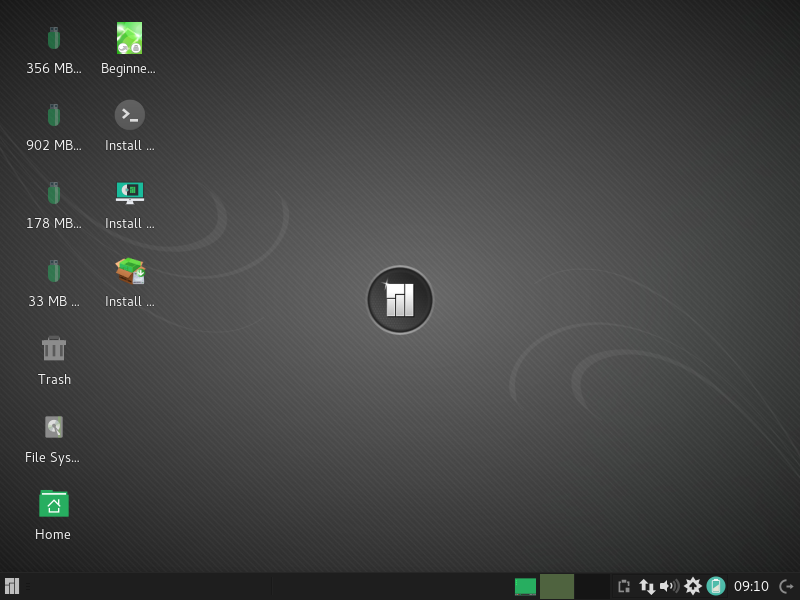This screenshot has height=600, width=800.
Task: Select the 178 MB volume icon
Action: tap(54, 193)
